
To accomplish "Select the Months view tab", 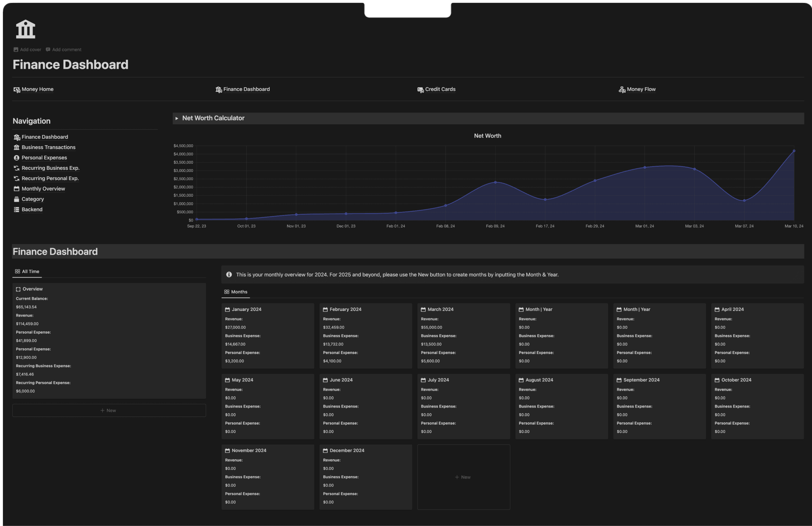I will (236, 292).
